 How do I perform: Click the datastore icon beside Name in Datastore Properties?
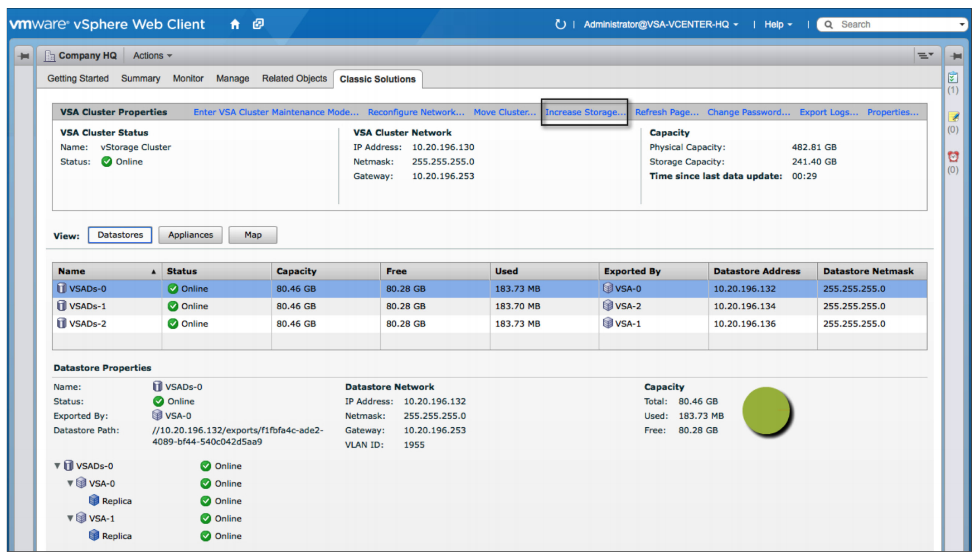[158, 386]
